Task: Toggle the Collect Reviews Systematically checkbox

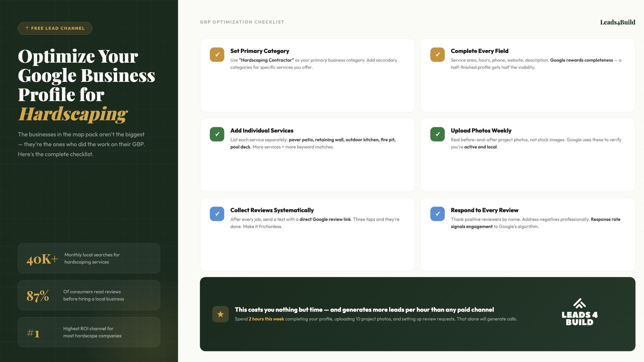Action: click(217, 214)
